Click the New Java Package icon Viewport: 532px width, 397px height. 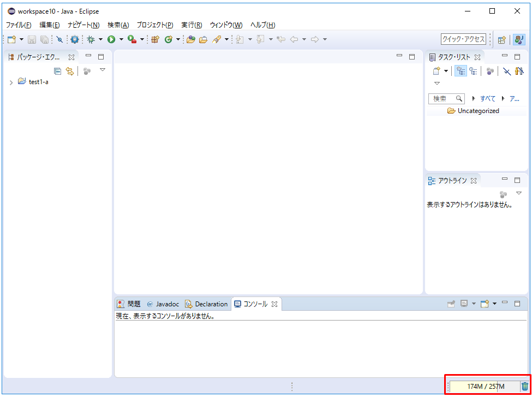(155, 39)
